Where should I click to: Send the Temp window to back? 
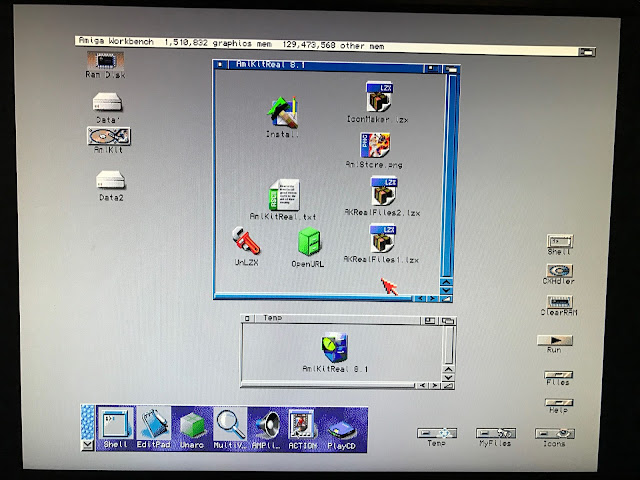pos(448,321)
